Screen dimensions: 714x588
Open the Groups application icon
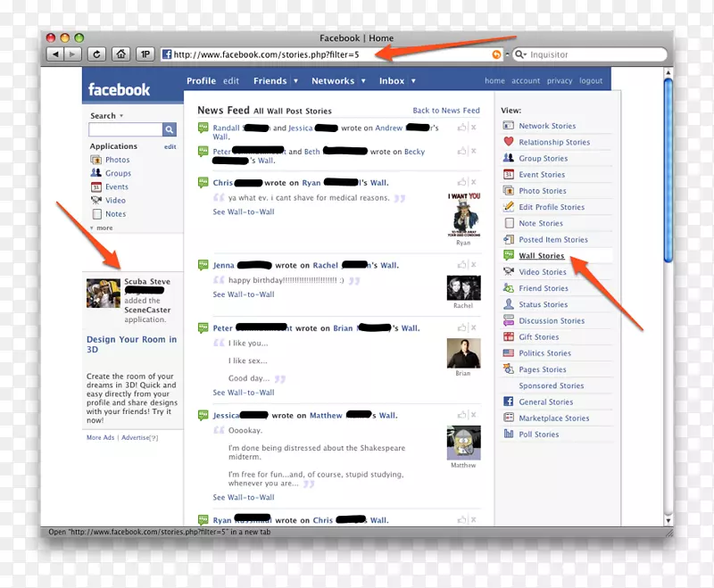tap(96, 173)
